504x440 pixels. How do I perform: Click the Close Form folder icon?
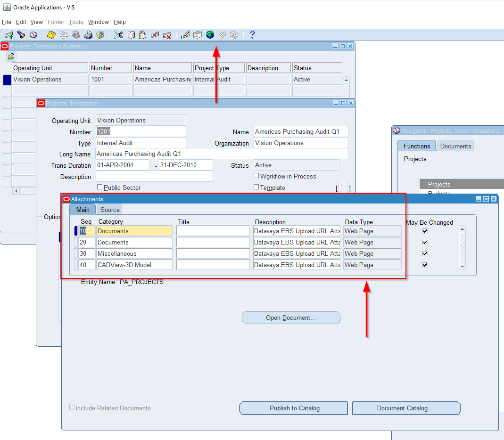tap(100, 35)
